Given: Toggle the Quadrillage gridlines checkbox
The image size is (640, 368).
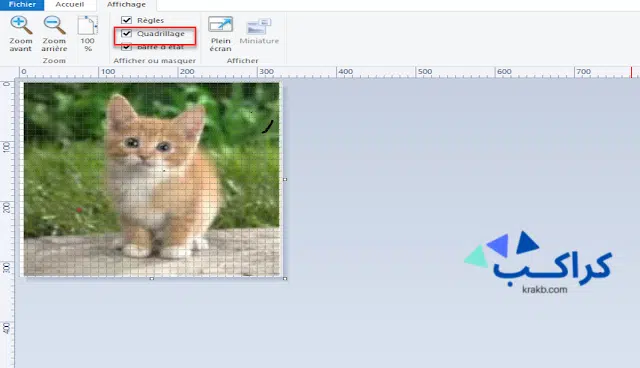Looking at the screenshot, I should tap(127, 33).
